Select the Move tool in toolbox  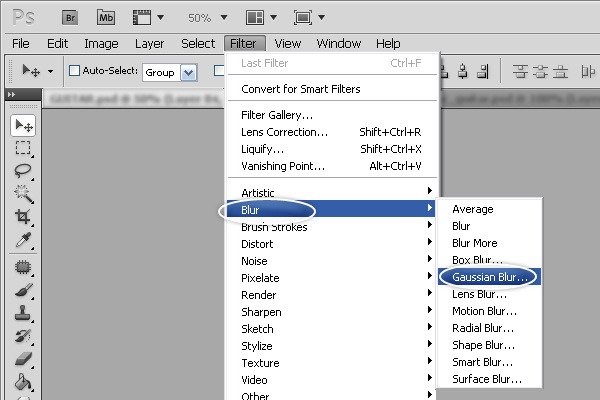[x=23, y=125]
